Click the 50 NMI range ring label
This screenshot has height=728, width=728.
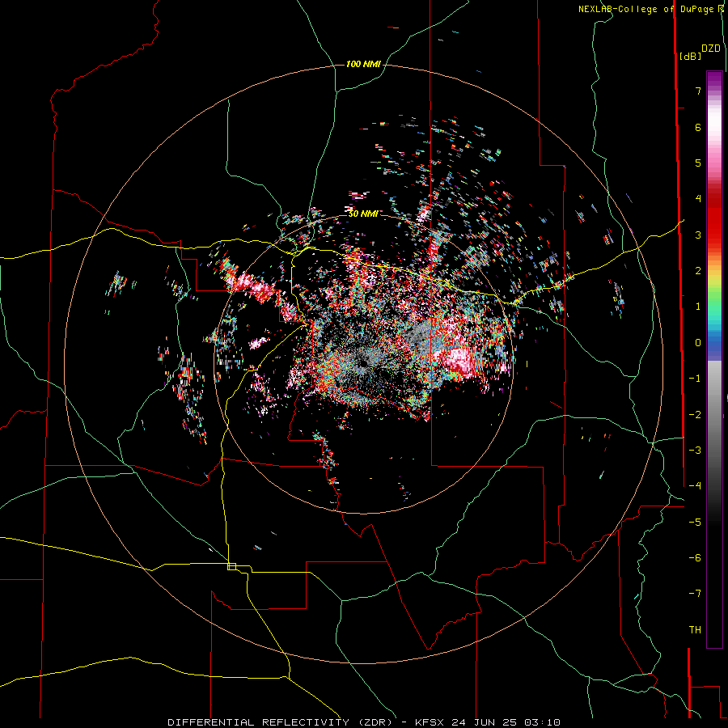pos(363,214)
